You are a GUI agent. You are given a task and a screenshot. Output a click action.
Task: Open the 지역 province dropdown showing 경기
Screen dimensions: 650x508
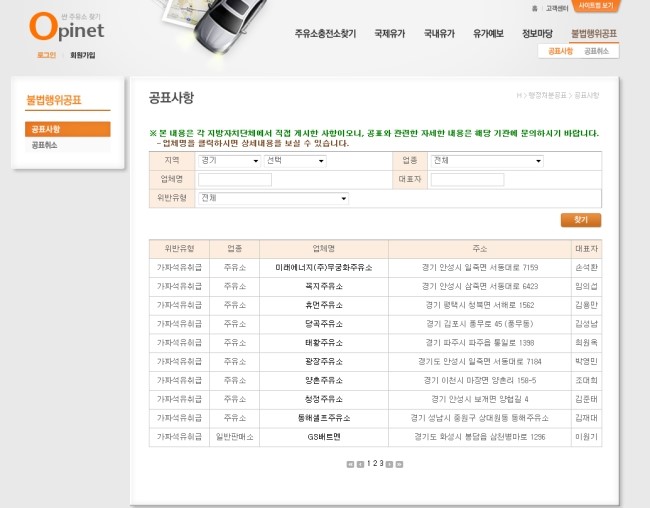click(230, 161)
